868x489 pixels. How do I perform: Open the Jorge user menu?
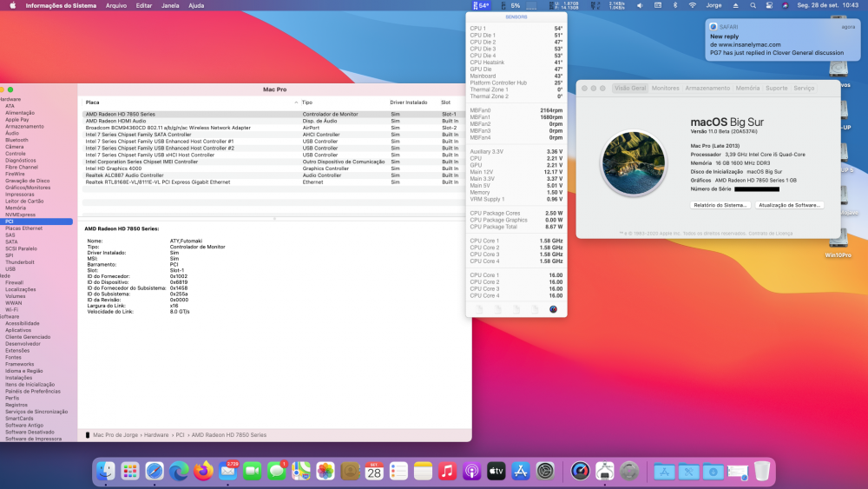(x=713, y=5)
